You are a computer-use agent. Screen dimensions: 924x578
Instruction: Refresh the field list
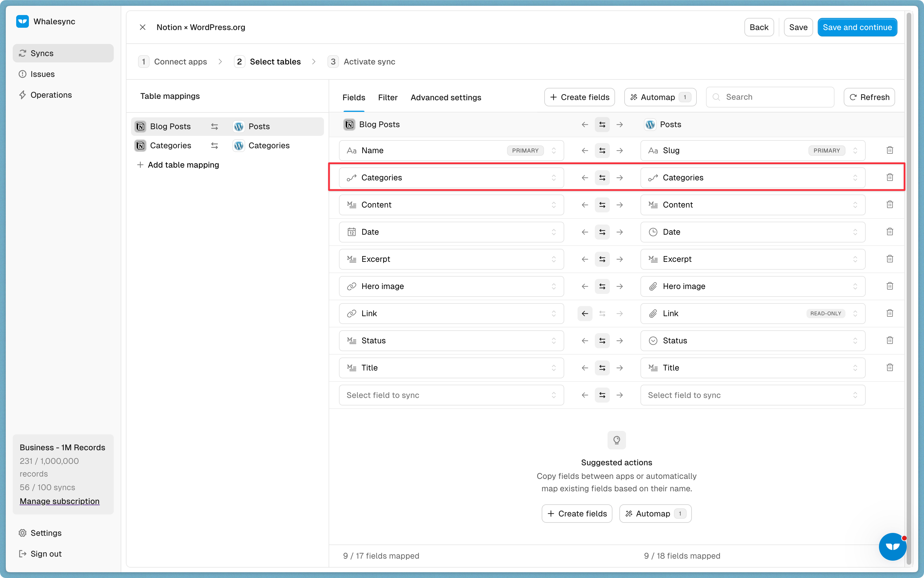click(x=869, y=97)
